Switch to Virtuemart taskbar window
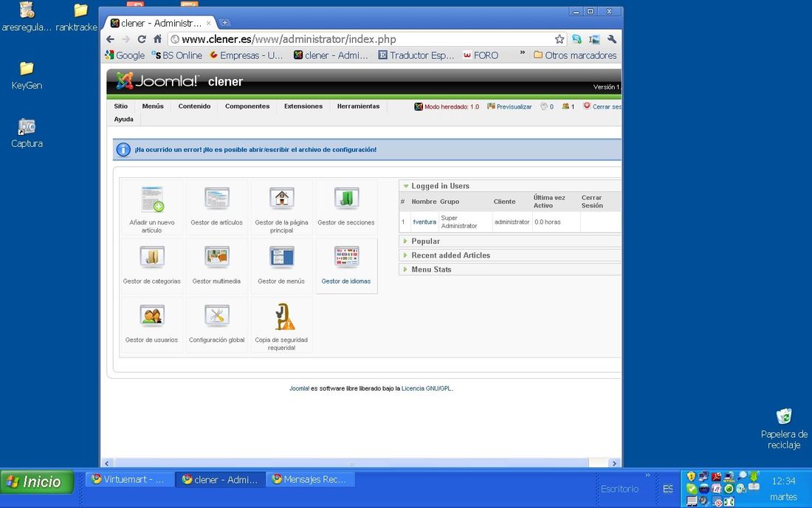812x508 pixels. pyautogui.click(x=129, y=479)
